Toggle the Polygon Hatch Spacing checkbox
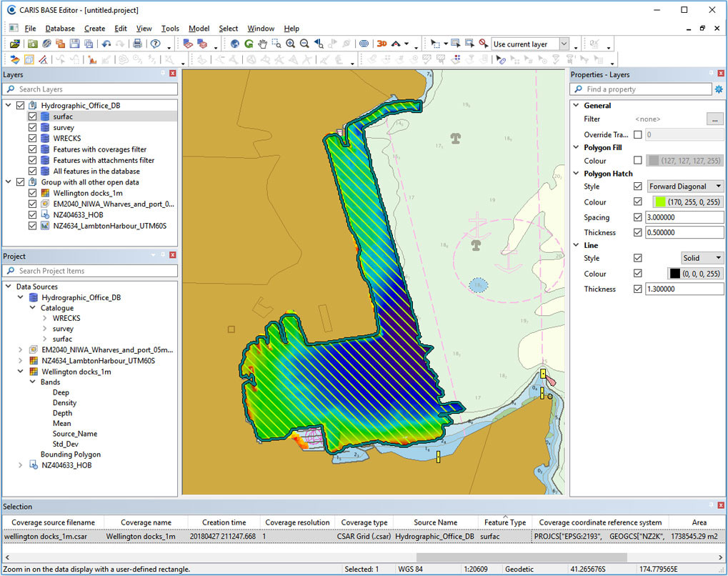Image resolution: width=728 pixels, height=576 pixels. click(x=638, y=217)
